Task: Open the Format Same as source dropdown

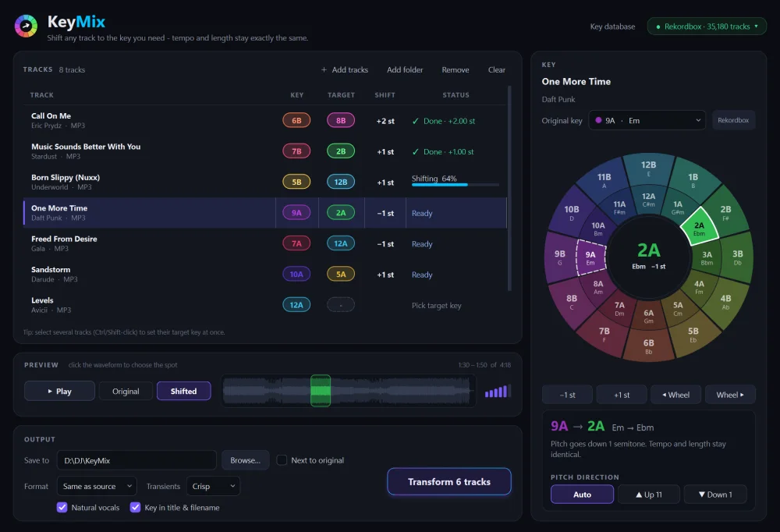Action: (97, 486)
